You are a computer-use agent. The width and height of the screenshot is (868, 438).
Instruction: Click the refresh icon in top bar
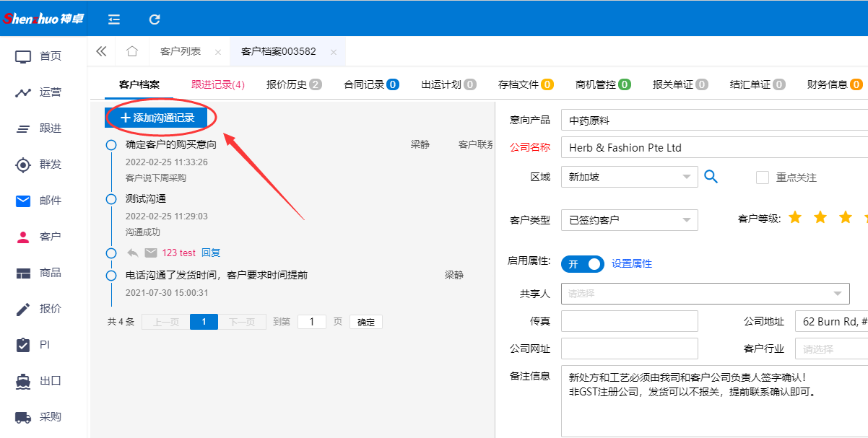point(155,19)
